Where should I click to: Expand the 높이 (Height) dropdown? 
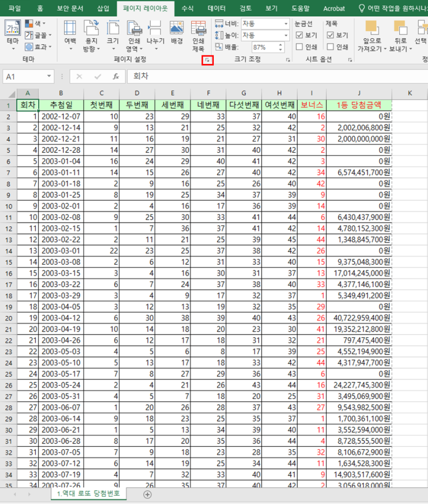(x=286, y=35)
